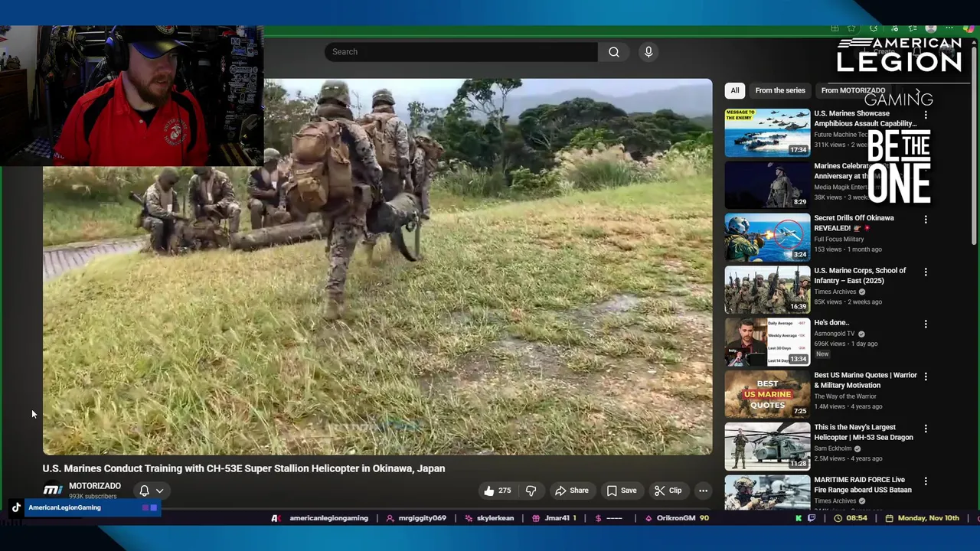Open options menu for Amphibious Assault video
980x551 pixels.
point(926,115)
